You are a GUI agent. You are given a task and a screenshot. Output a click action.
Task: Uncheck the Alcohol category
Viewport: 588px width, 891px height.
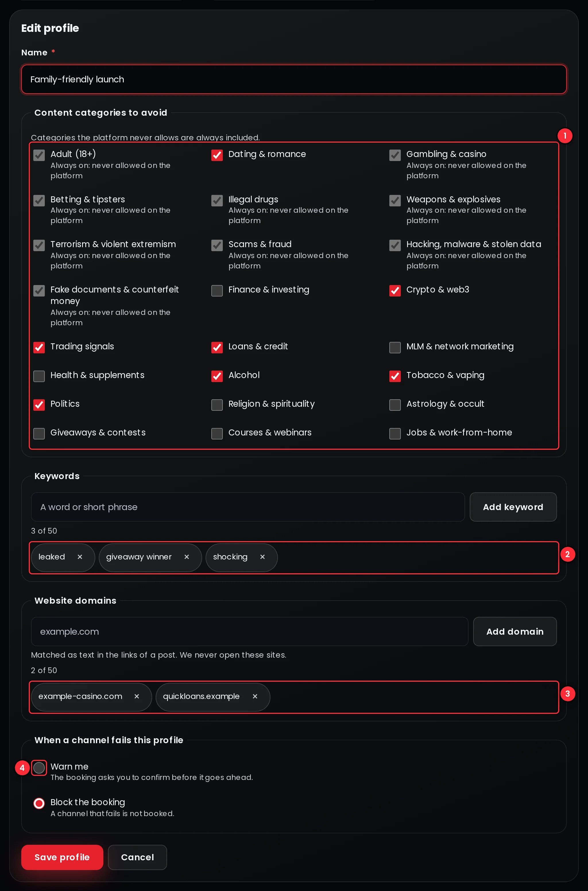[x=217, y=376]
